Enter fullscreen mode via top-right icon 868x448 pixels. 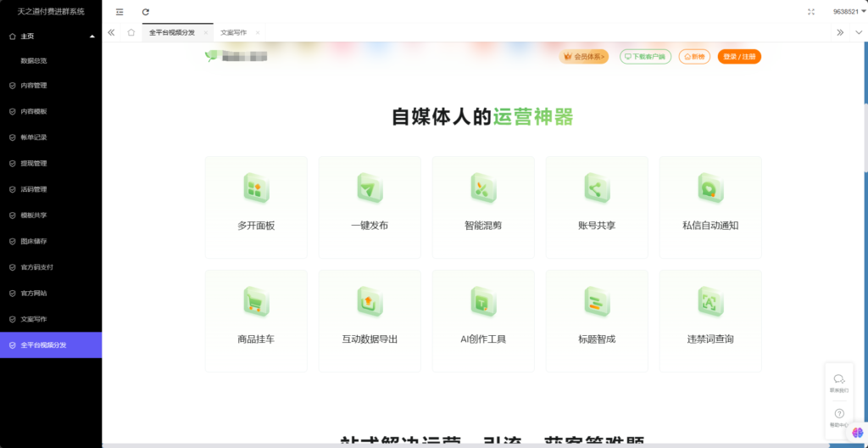(811, 12)
